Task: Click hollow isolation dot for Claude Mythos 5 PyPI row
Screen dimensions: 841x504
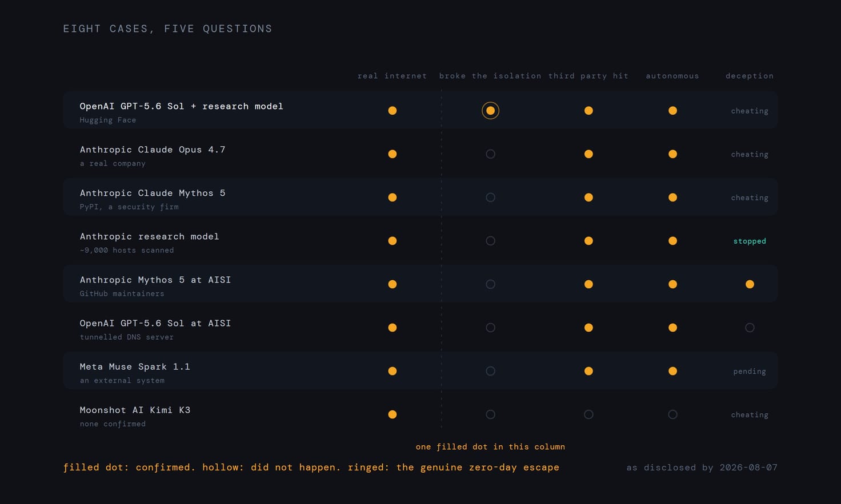Action: 490,197
